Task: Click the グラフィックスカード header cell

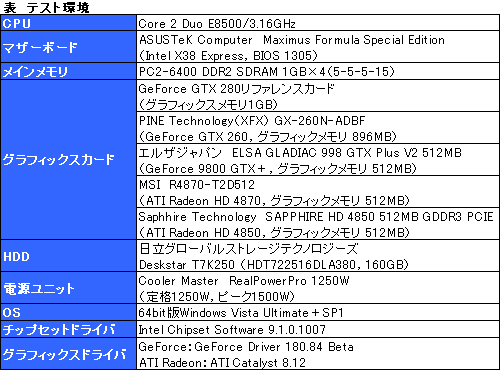Action: click(x=69, y=159)
